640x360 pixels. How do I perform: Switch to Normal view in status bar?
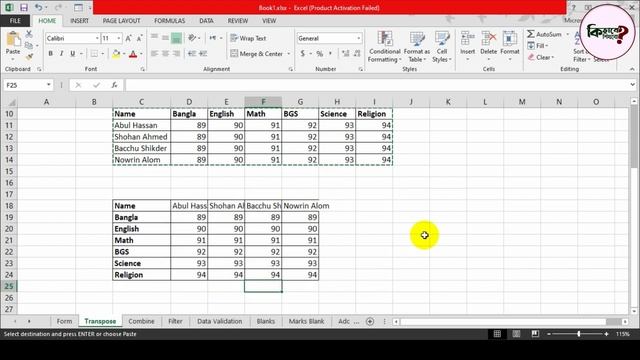[x=497, y=334]
